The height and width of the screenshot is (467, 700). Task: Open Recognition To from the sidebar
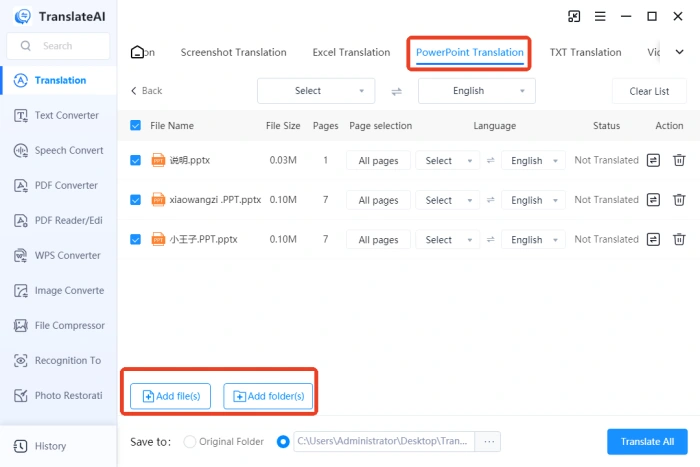tap(58, 360)
